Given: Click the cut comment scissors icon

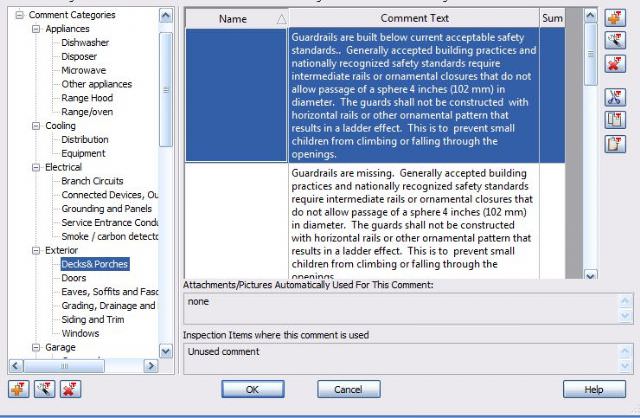Looking at the screenshot, I should (617, 97).
